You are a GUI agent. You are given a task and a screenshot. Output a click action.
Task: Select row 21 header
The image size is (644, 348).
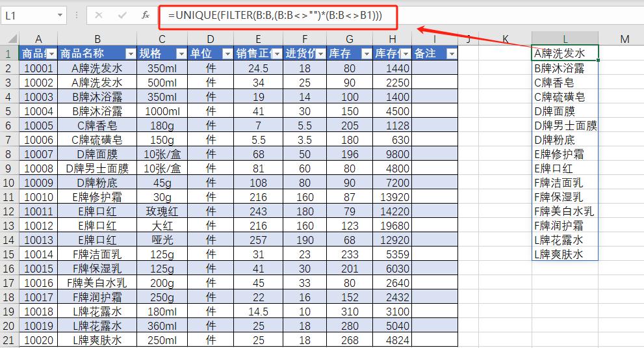click(8, 340)
